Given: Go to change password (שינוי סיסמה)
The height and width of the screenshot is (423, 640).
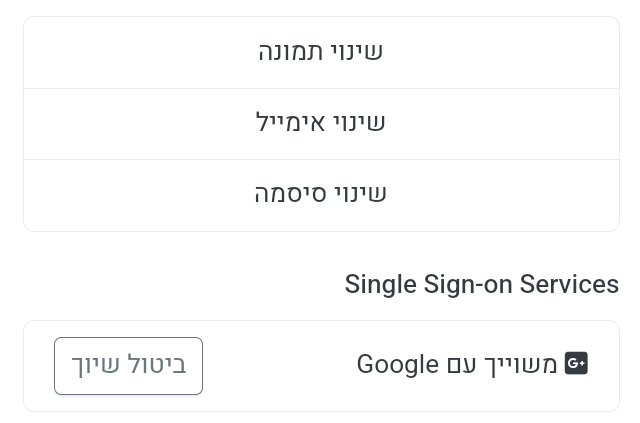Looking at the screenshot, I should pos(321,194).
